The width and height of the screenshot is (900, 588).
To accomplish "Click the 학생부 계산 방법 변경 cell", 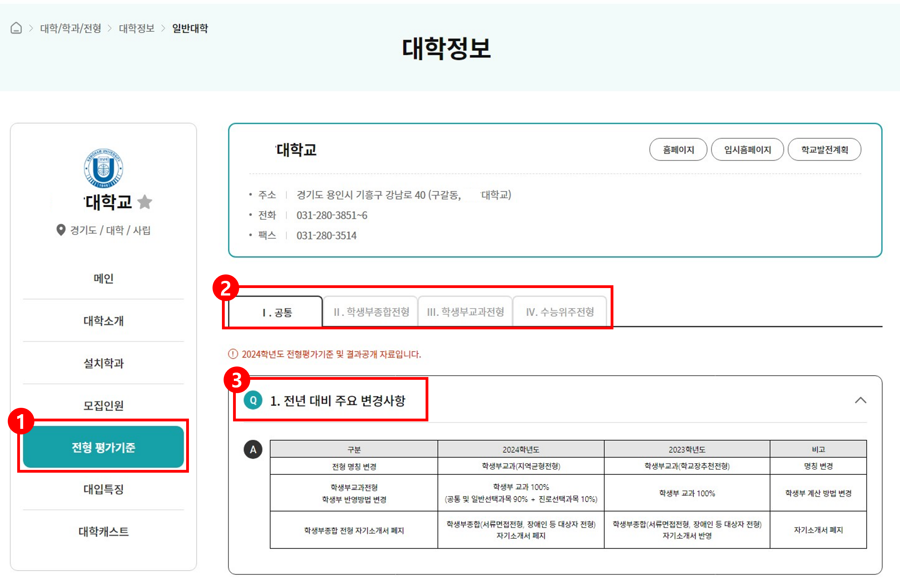I will pyautogui.click(x=818, y=493).
